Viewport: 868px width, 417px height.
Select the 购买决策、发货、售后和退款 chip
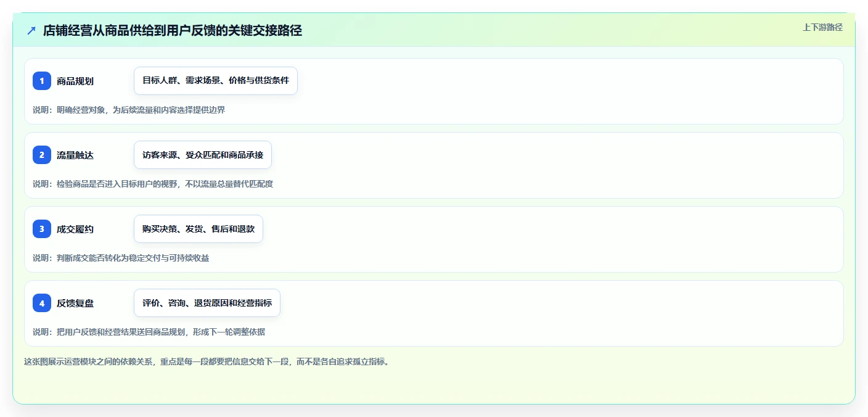tap(199, 229)
